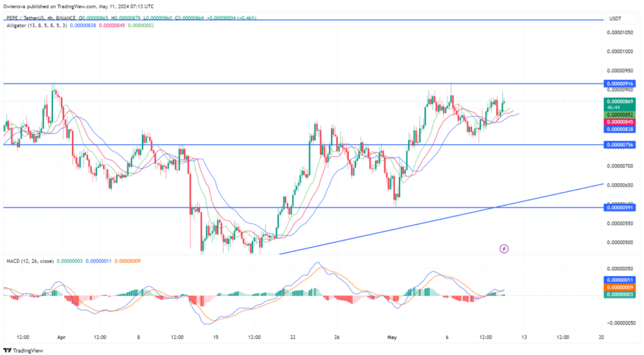This screenshot has height=355, width=644.
Task: Click the red 0.00000845 label on price scale
Action: click(x=620, y=122)
